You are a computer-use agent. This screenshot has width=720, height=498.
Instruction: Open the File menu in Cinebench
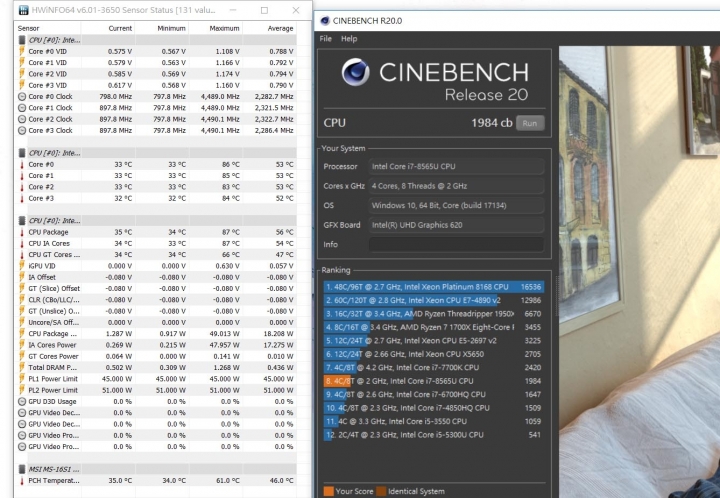(x=326, y=39)
